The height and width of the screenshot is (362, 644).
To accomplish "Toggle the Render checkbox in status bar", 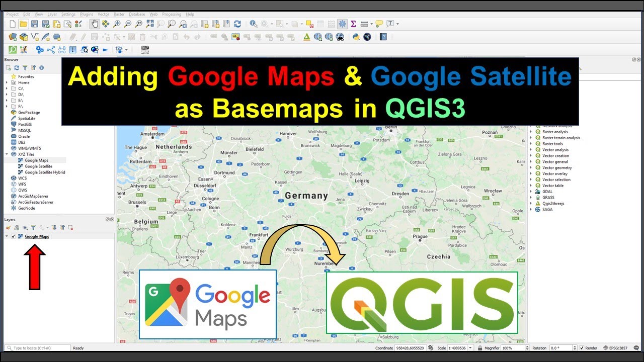I will (x=582, y=348).
